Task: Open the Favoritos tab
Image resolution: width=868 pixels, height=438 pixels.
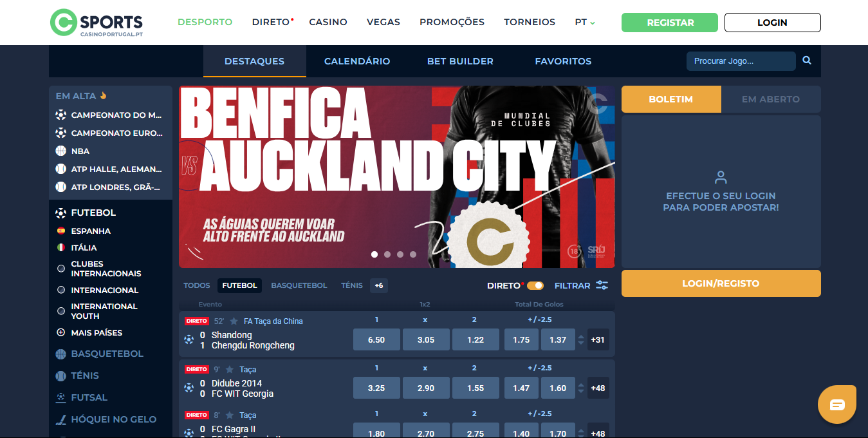Action: point(563,61)
